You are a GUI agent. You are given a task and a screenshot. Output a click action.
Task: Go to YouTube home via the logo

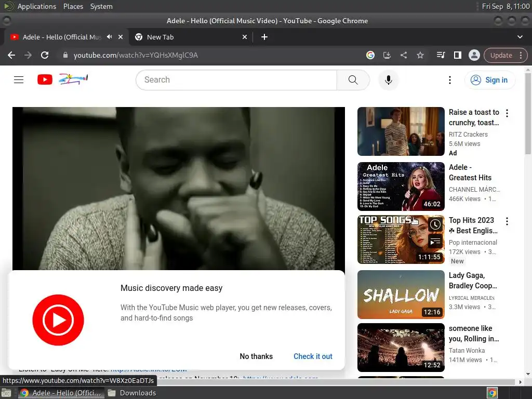[63, 79]
